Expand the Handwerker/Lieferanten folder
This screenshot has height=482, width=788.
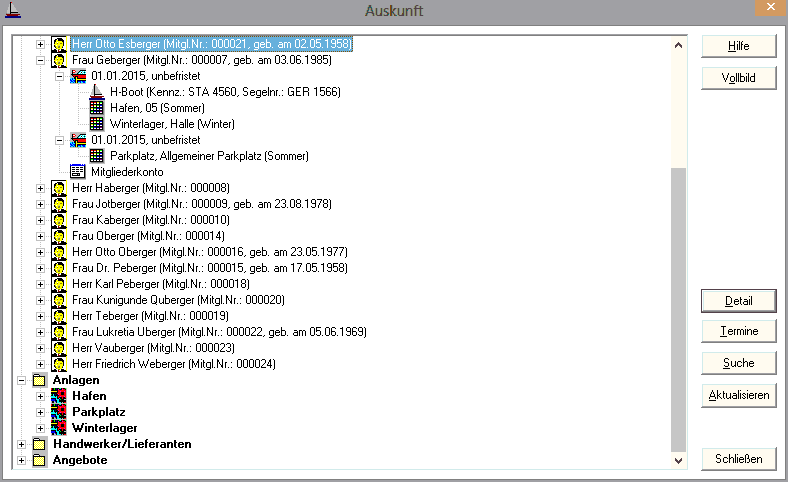[22, 444]
